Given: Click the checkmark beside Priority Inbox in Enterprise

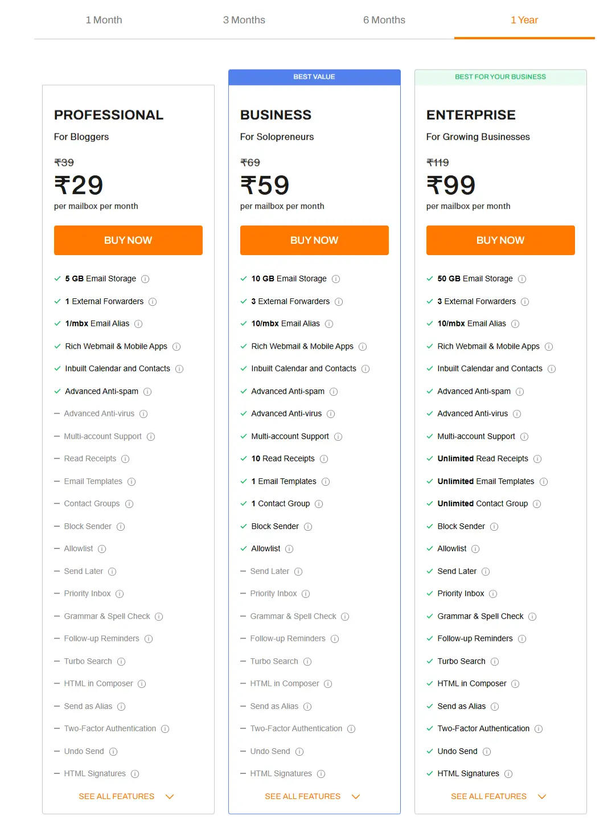Looking at the screenshot, I should tap(429, 593).
